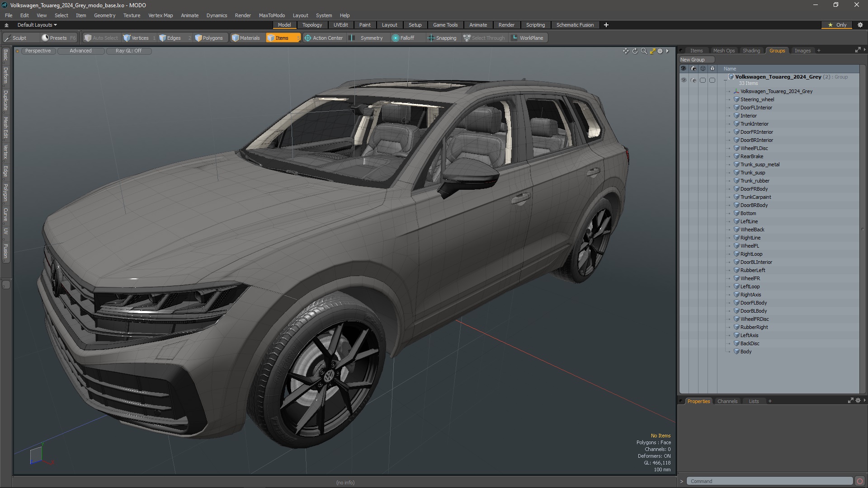The image size is (868, 488).
Task: Switch to the Mesh Ops tab
Action: coord(724,51)
